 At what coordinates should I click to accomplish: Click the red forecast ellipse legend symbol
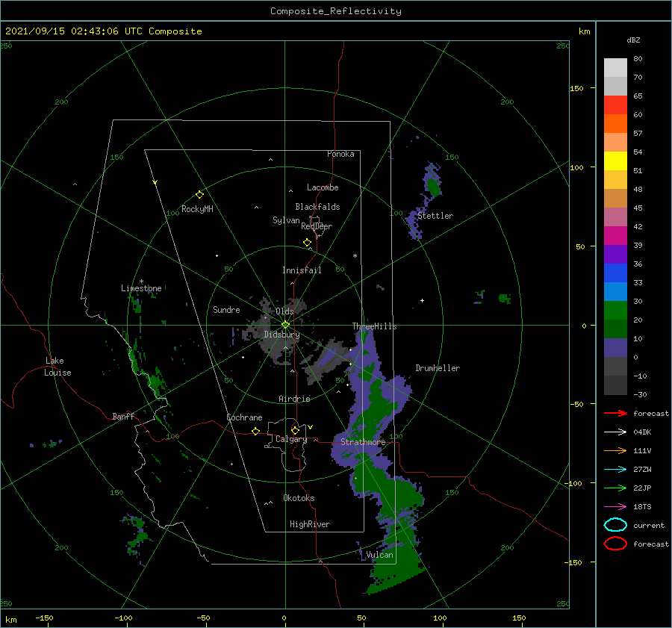coord(615,544)
